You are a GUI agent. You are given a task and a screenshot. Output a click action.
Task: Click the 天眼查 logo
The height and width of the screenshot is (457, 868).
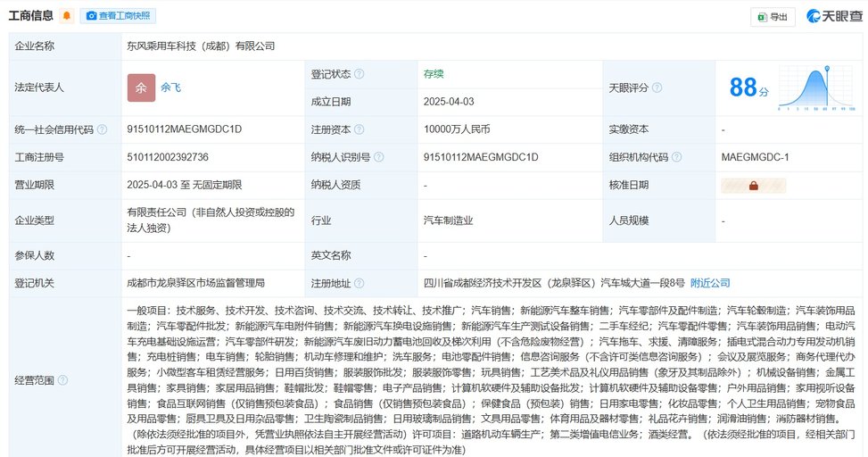tap(834, 16)
